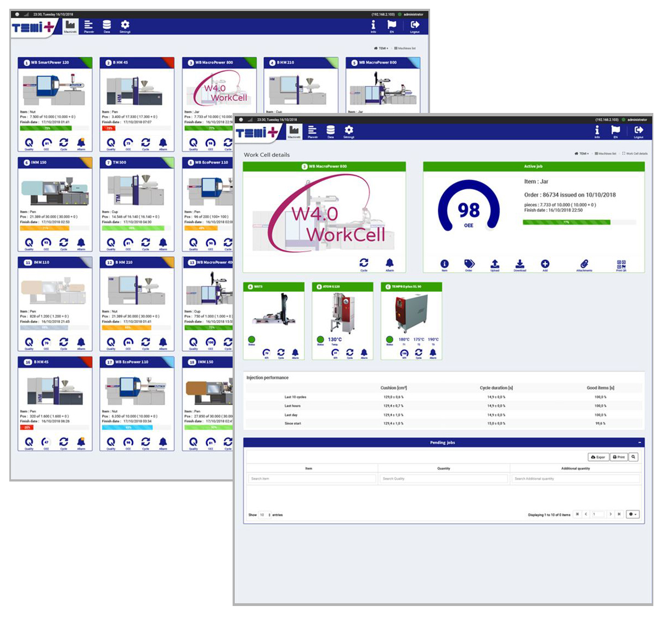
Task: Go to next page in Pending jobs
Action: point(611,514)
